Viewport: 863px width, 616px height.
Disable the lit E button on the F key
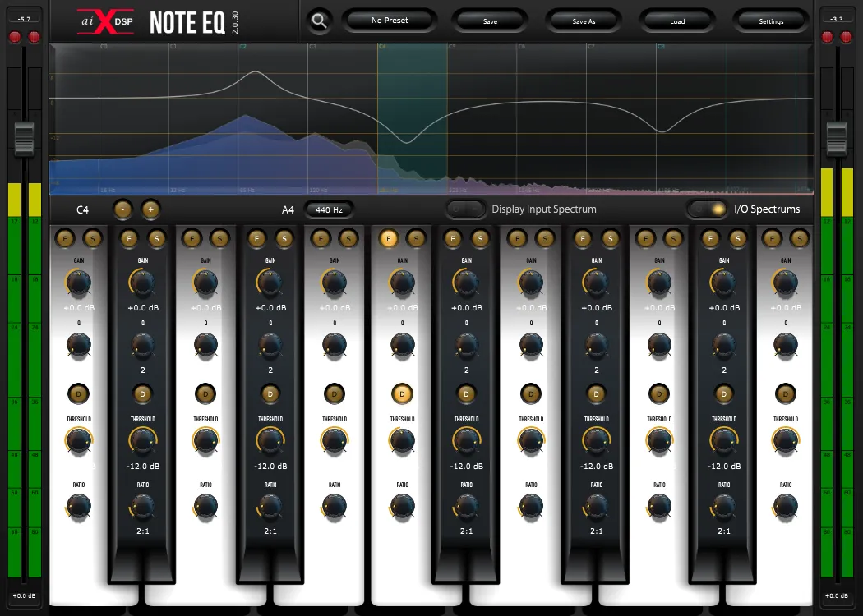[x=389, y=239]
